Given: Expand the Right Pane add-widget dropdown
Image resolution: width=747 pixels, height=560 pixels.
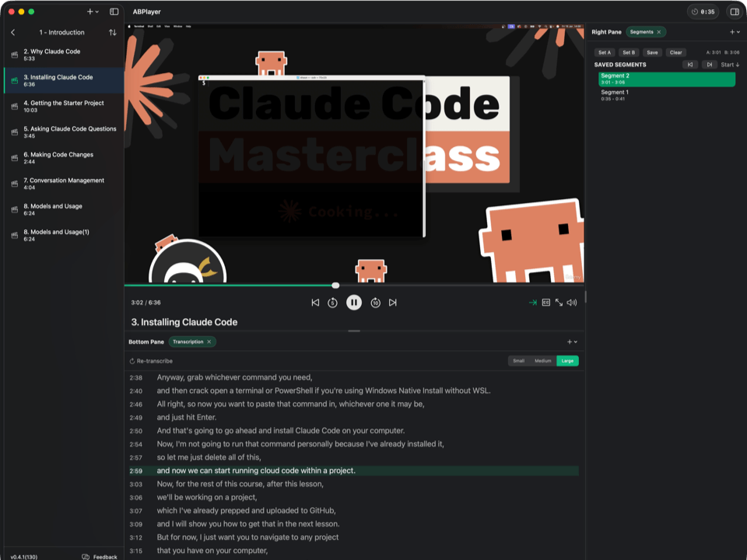Looking at the screenshot, I should [735, 32].
